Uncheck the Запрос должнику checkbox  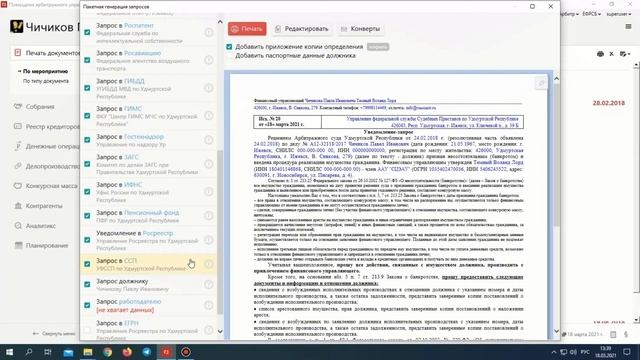click(x=87, y=284)
